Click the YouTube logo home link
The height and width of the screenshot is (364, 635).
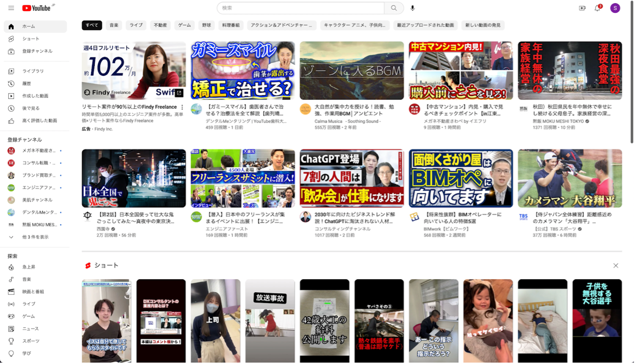36,8
